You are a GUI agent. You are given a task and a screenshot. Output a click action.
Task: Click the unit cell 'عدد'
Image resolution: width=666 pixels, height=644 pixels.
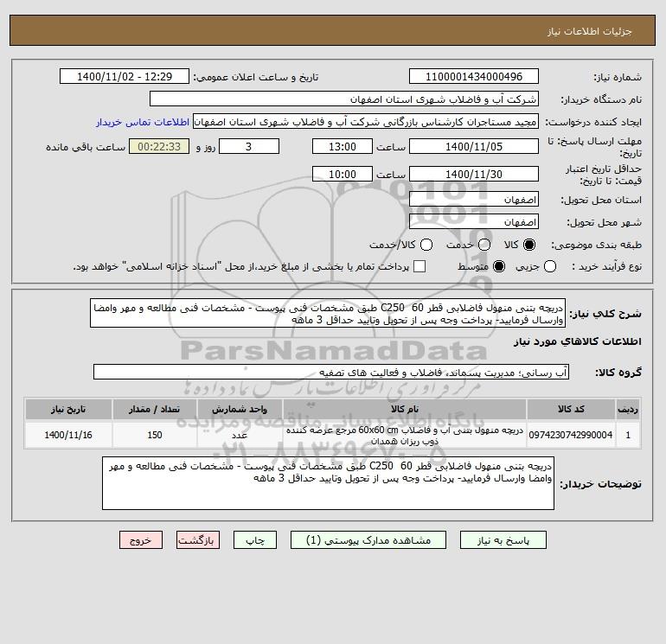pos(240,435)
